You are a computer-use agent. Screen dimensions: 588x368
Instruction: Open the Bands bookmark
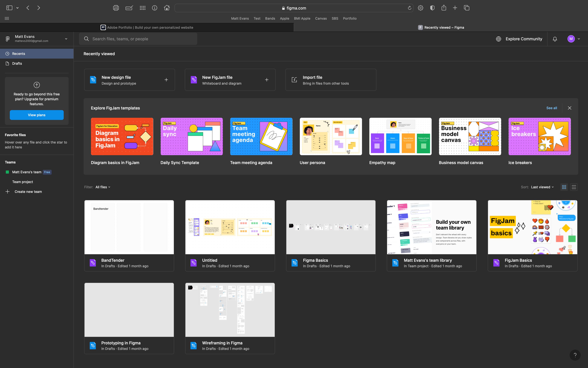270,19
